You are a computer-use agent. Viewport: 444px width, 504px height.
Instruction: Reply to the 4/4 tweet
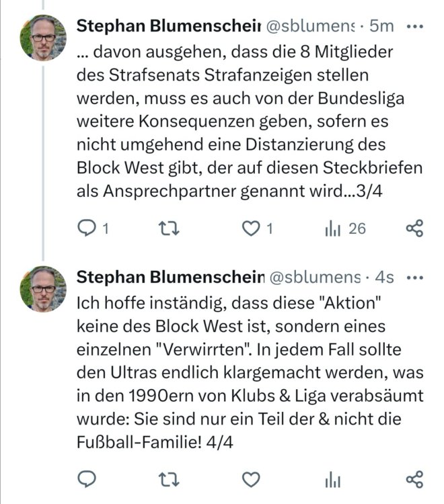[x=87, y=479]
